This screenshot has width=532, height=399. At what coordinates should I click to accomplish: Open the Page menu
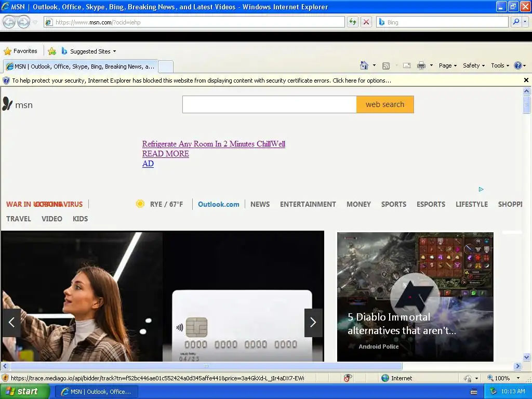[x=447, y=65]
